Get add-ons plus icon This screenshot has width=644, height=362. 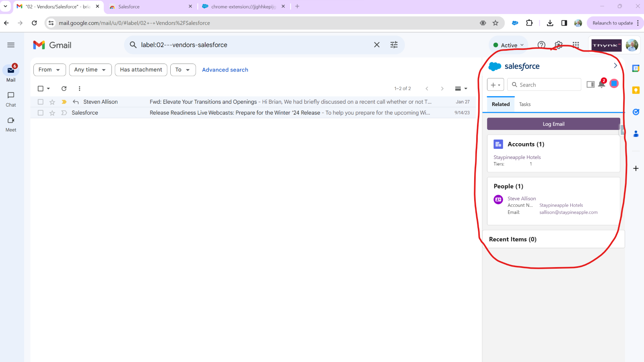click(636, 168)
